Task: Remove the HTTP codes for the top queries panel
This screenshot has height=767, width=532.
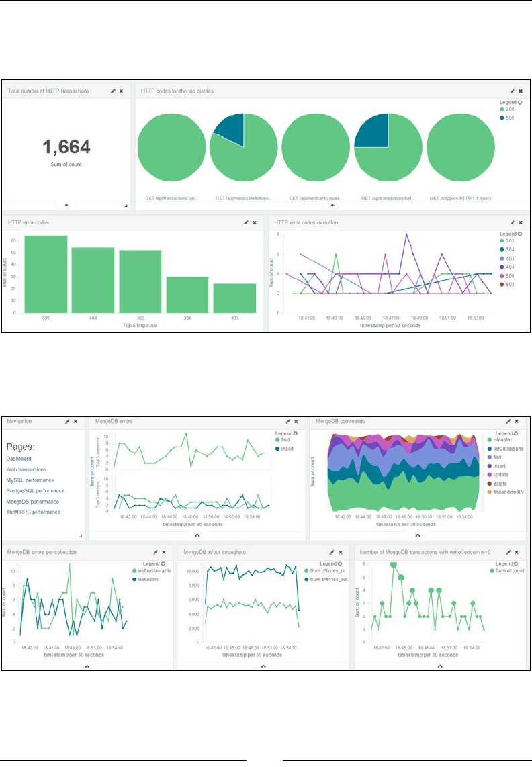Action: [x=521, y=91]
